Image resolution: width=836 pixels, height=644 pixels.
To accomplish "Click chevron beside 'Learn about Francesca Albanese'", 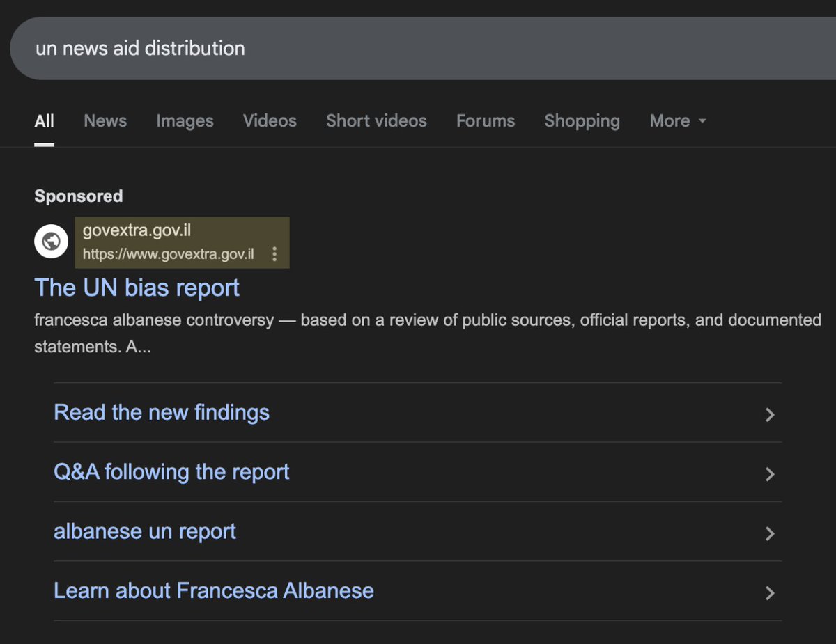I will pyautogui.click(x=770, y=593).
